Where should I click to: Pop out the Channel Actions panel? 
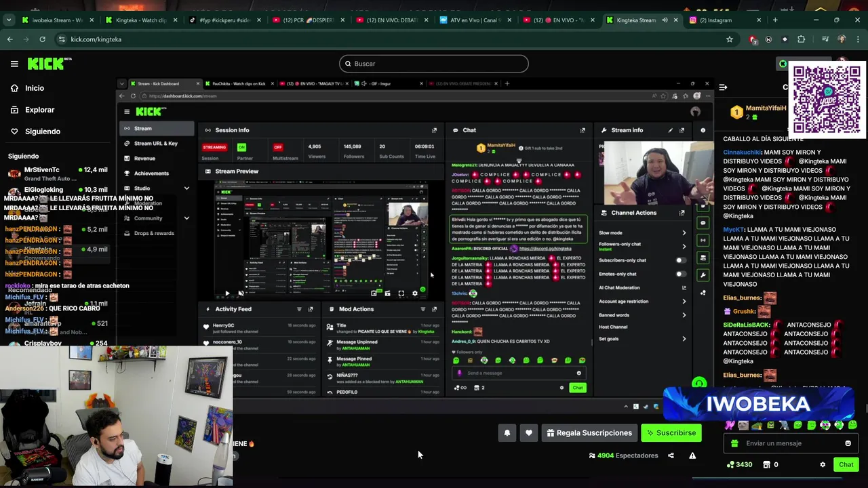click(x=682, y=213)
